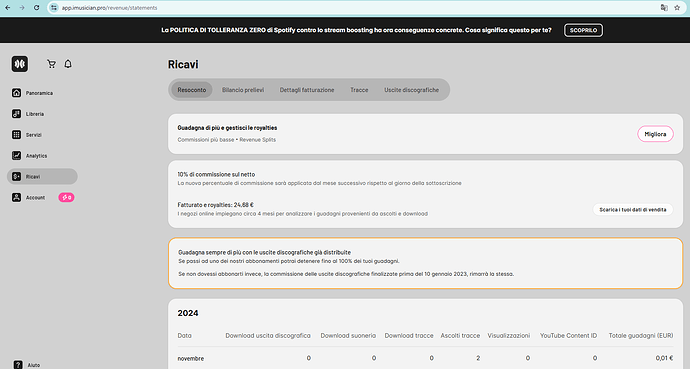Image resolution: width=690 pixels, height=369 pixels.
Task: Open the shopping cart
Action: (x=51, y=64)
